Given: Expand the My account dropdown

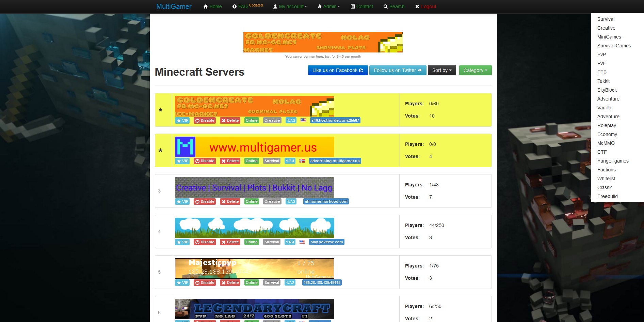Looking at the screenshot, I should [x=290, y=6].
